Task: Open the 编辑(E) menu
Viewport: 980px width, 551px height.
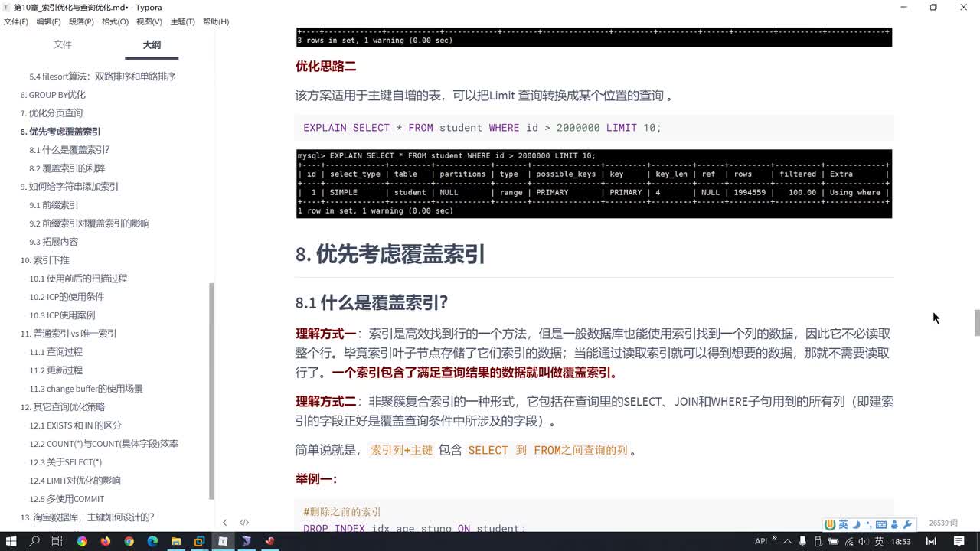Action: click(48, 21)
